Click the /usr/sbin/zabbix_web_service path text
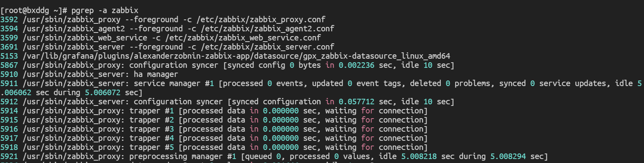The height and width of the screenshot is (163, 644). coord(85,38)
